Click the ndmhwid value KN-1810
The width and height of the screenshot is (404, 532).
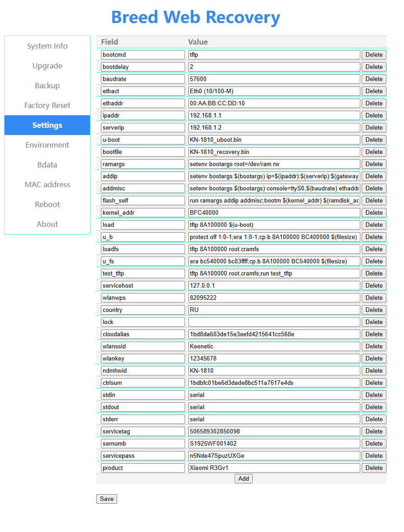(274, 371)
